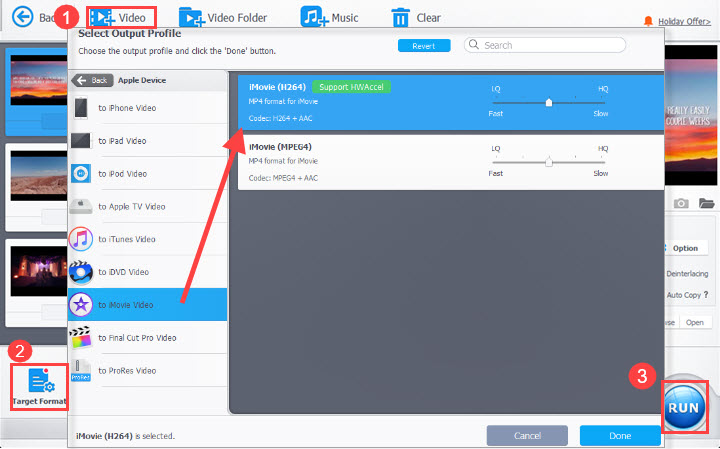Select 'to ProRes Video' label

pos(127,370)
